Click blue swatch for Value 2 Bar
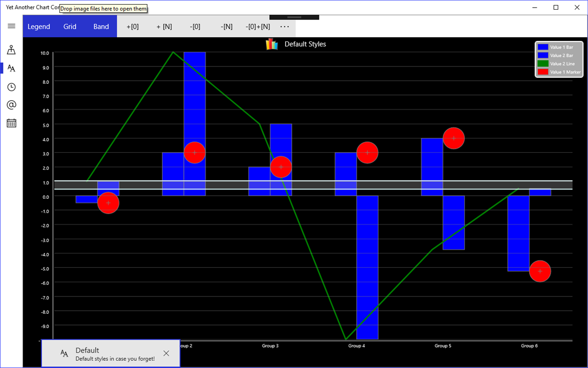Viewport: 588px width, 368px height. click(x=542, y=55)
